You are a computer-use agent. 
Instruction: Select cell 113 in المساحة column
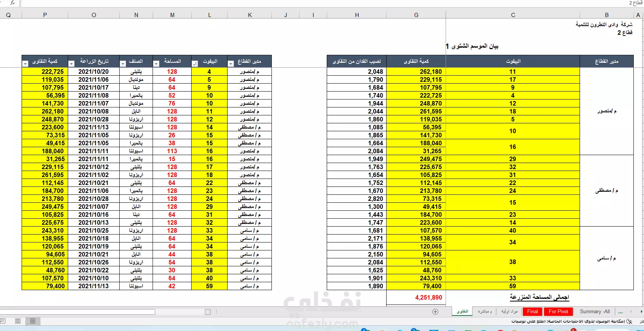(x=172, y=151)
